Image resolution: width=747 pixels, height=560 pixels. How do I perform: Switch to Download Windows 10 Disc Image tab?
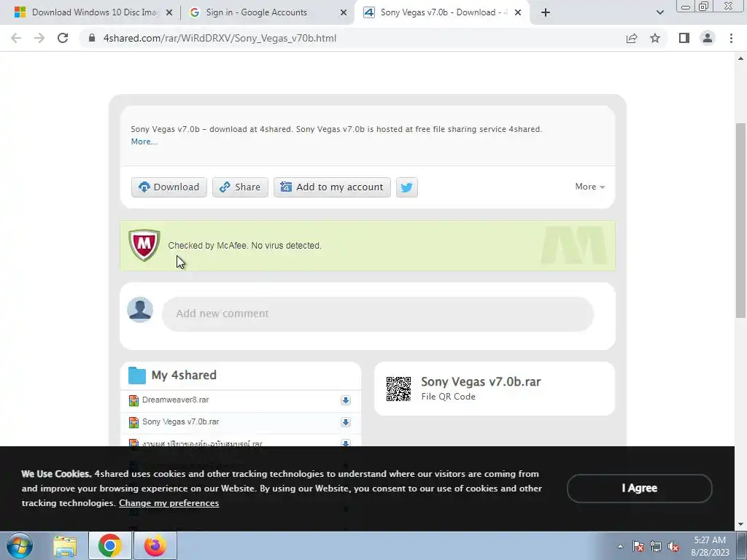click(96, 12)
